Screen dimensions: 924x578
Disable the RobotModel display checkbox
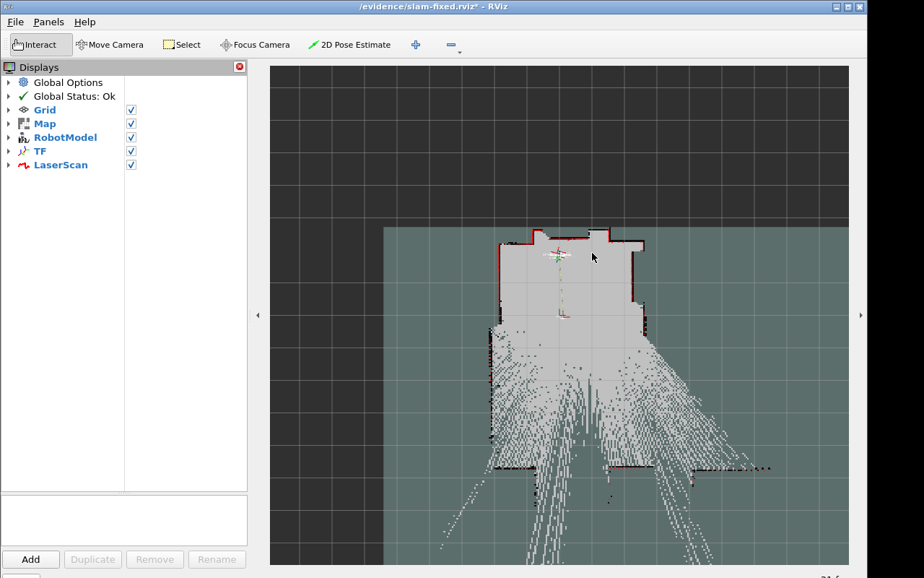click(131, 137)
